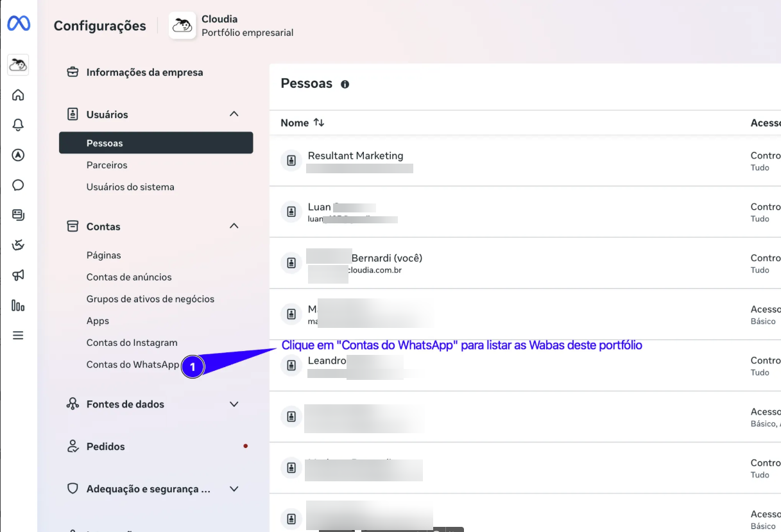Image resolution: width=781 pixels, height=532 pixels.
Task: Click the Pessoas panel heading
Action: tap(307, 83)
